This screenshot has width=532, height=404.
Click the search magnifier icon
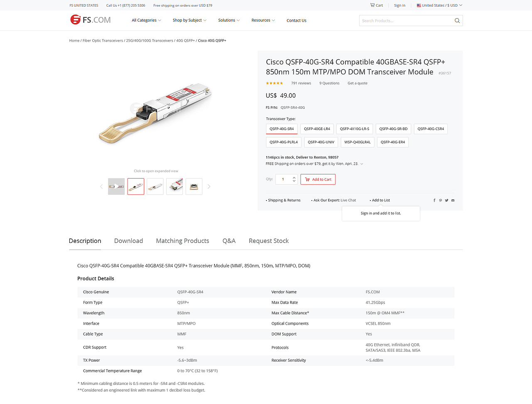[457, 21]
